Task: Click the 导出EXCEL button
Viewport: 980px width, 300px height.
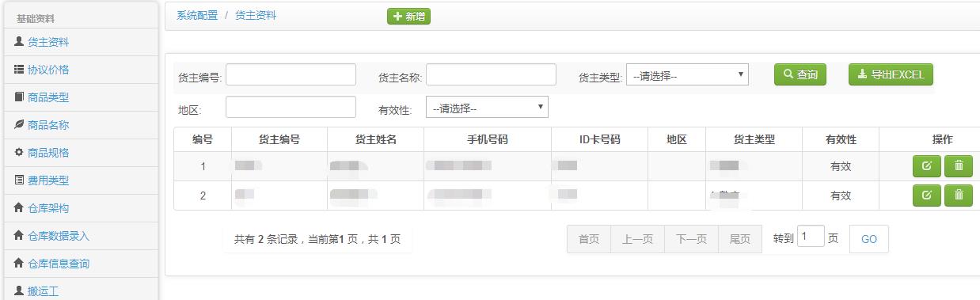Action: [x=891, y=74]
